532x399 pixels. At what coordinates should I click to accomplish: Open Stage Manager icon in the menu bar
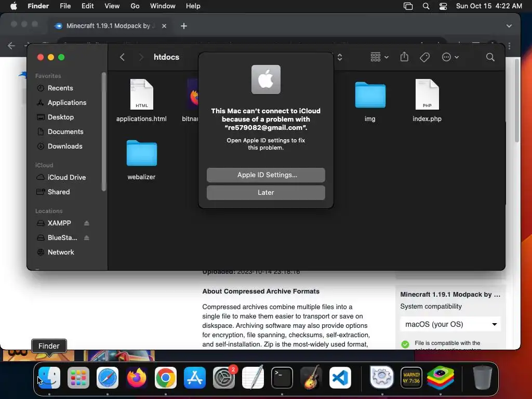click(408, 6)
